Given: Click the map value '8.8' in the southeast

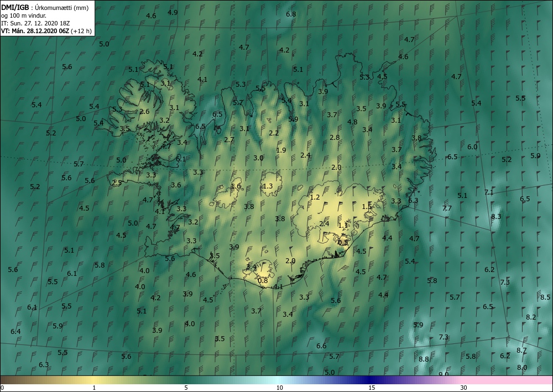Looking at the screenshot, I should (424, 359).
